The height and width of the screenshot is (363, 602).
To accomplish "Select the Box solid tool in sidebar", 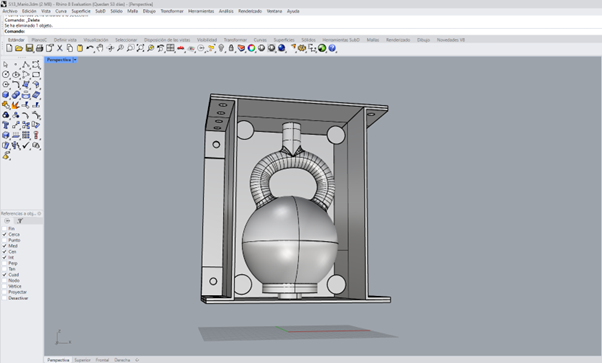I will (5, 94).
